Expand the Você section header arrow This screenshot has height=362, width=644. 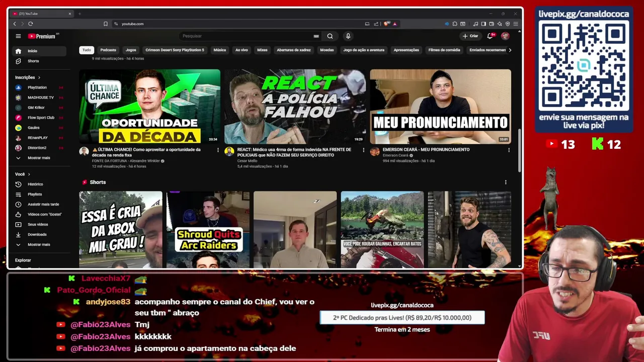pos(29,174)
